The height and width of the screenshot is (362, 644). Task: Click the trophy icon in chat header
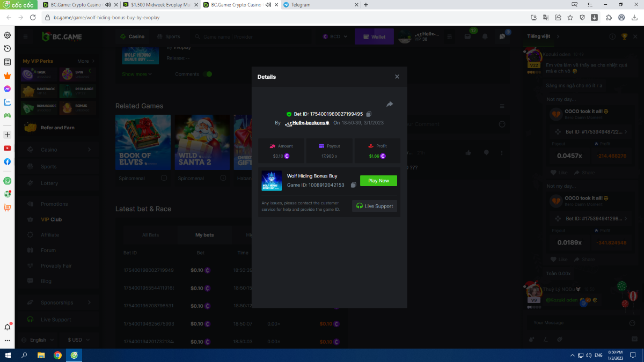pos(624,36)
